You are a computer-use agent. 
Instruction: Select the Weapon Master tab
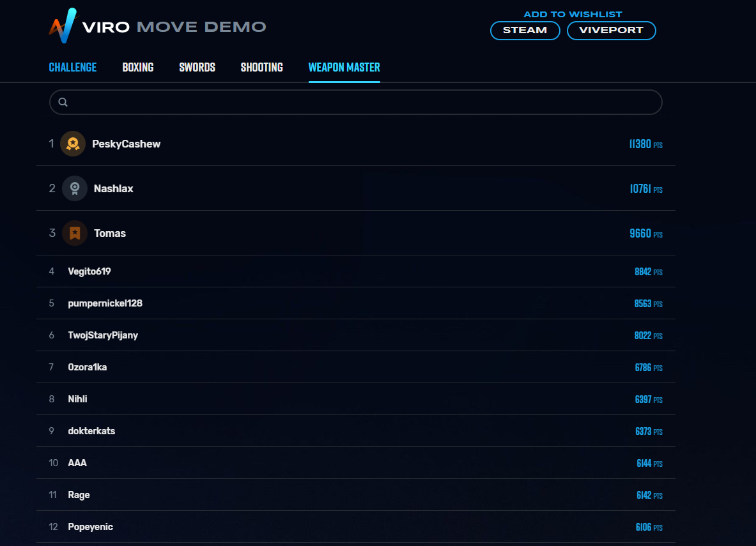coord(344,68)
